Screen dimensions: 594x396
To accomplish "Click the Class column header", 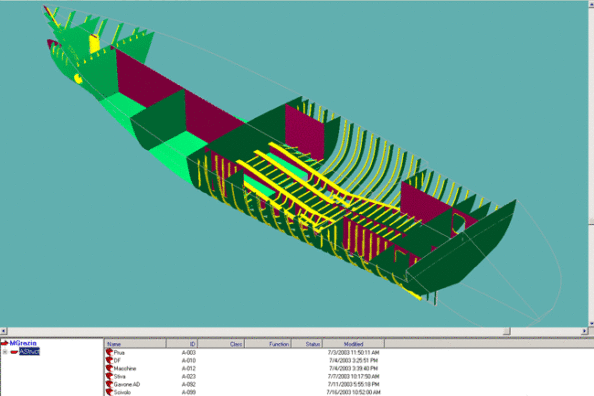I will tap(221, 344).
